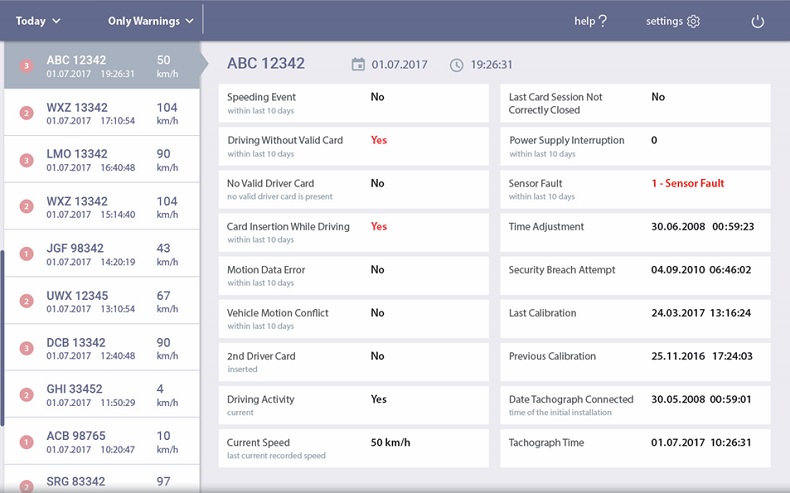
Task: Click warning badge on GHI 33452 entry
Action: 26,395
